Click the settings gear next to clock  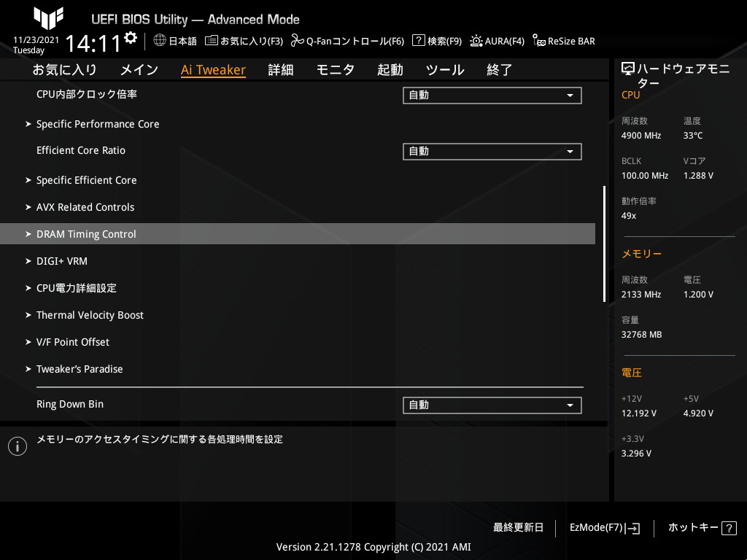(x=131, y=38)
